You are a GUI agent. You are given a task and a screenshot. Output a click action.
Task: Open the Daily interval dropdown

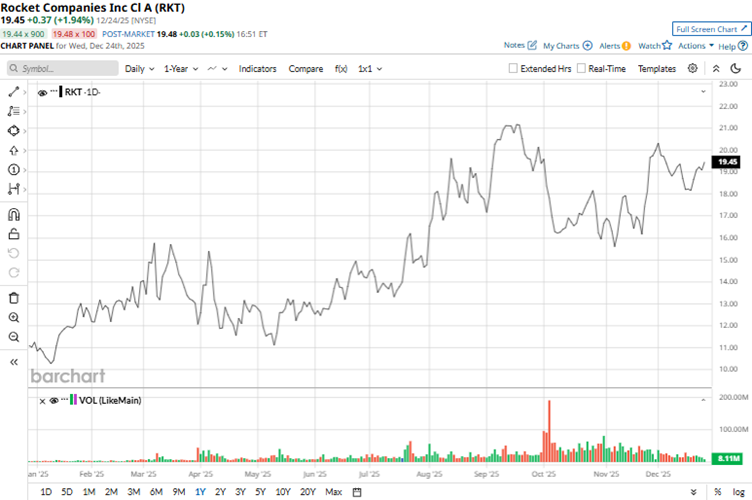click(140, 69)
